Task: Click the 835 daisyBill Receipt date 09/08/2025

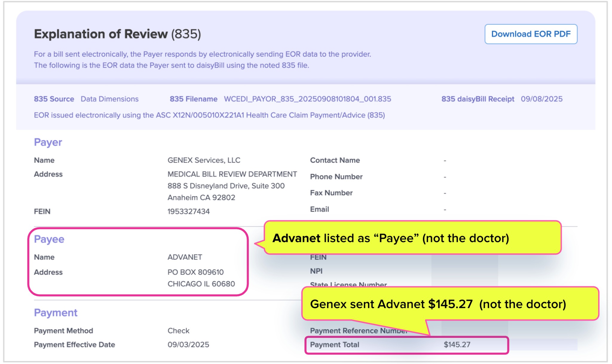Action: (x=541, y=99)
